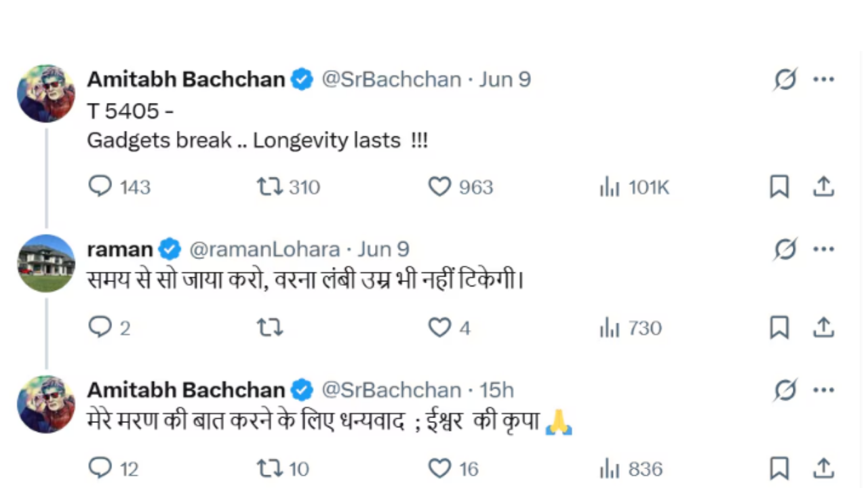
Task: View analytics for the 836 views reply
Action: coord(610,469)
